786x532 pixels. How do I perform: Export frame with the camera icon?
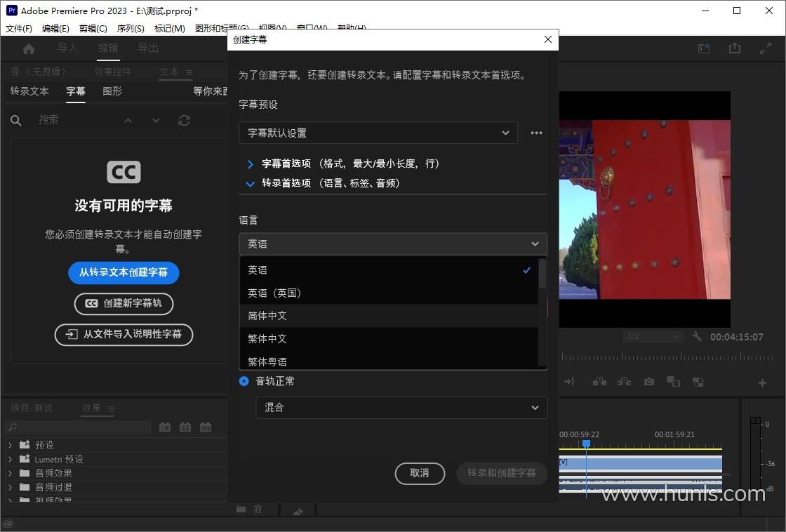click(649, 382)
